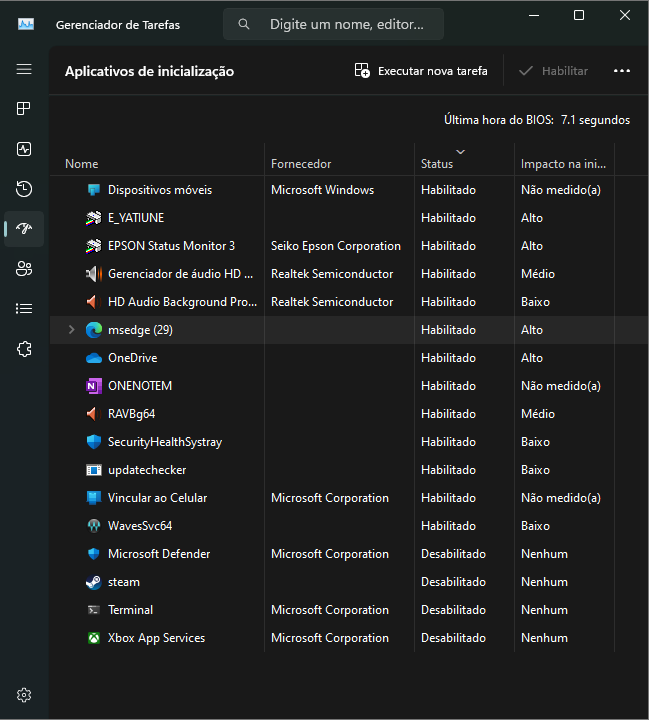Select HD Audio Background Pro... entry
This screenshot has height=720, width=649.
182,302
